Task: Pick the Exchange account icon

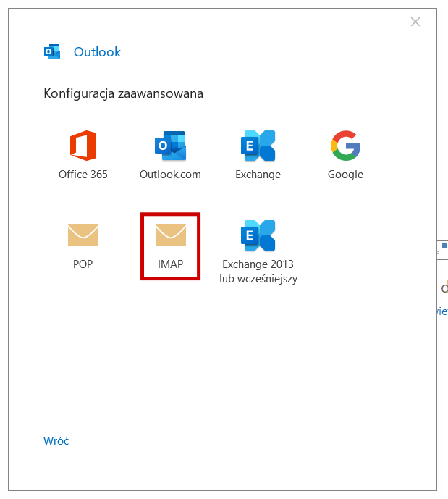Action: 258,146
